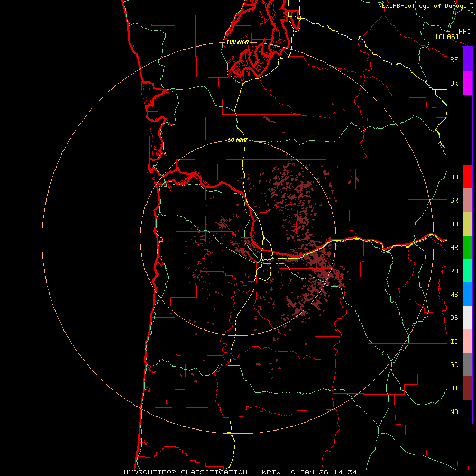Image resolution: width=476 pixels, height=476 pixels.
Task: Click the white DS legend color swatch
Action: [467, 317]
